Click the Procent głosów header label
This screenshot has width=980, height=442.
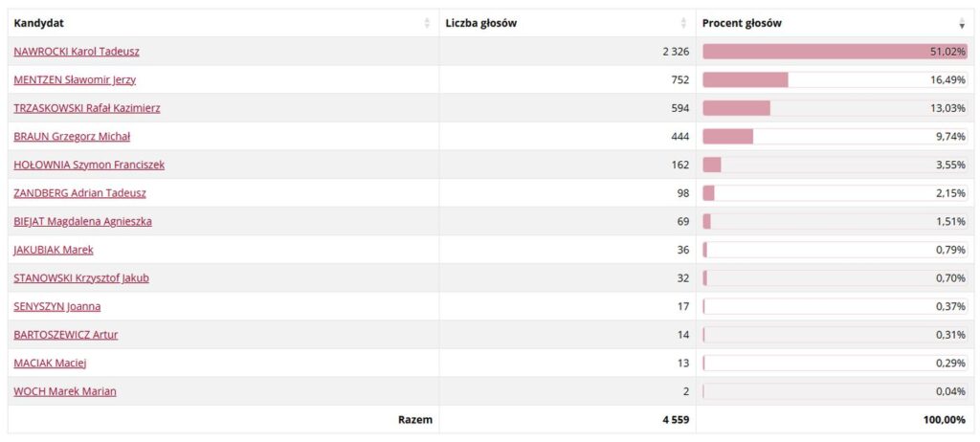click(x=742, y=23)
